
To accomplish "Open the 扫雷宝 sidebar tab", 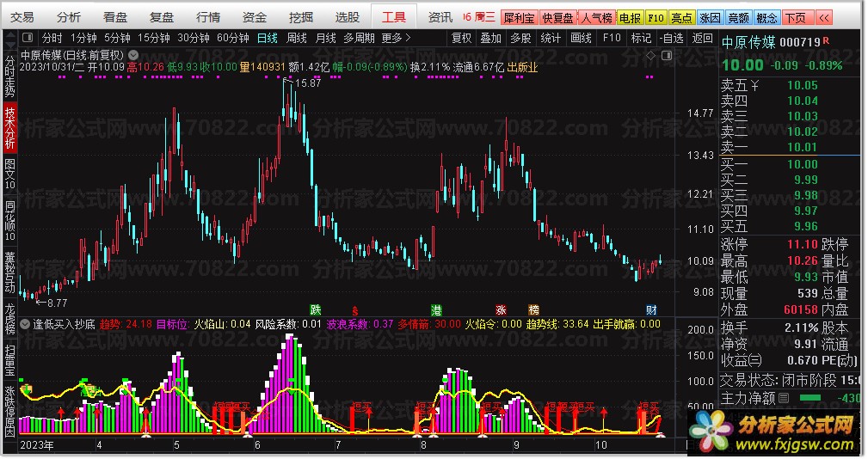I will point(10,360).
